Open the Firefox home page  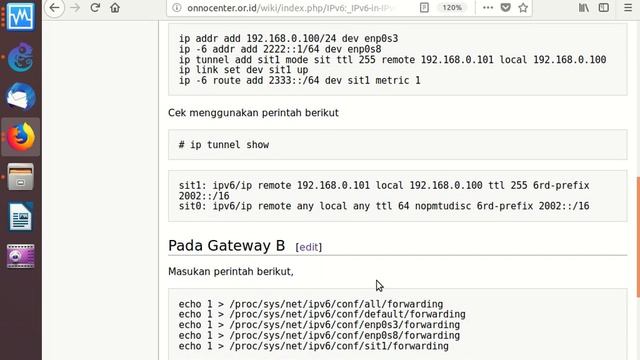pyautogui.click(x=115, y=8)
